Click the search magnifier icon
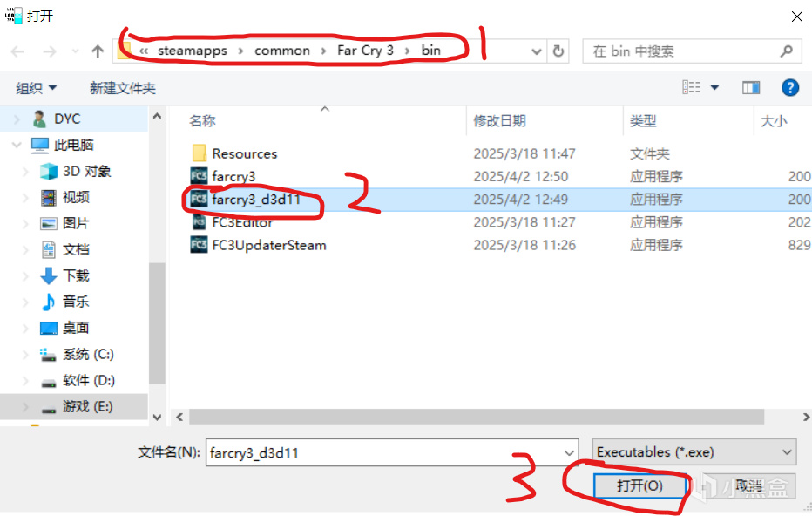 click(x=787, y=51)
